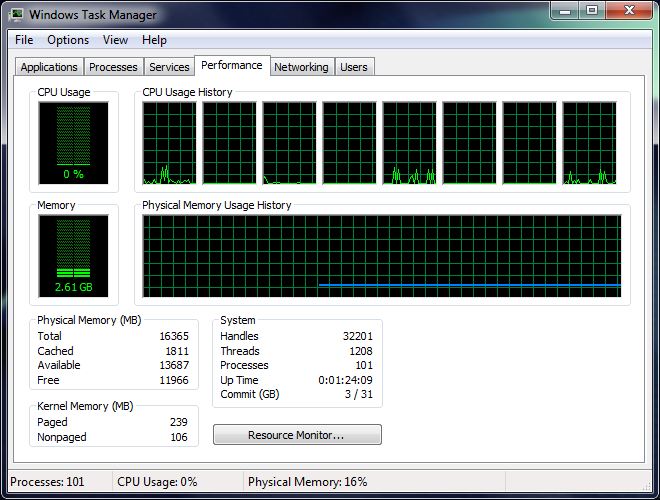Screen dimensions: 660x500
Task: Click the window resize grip in status bar
Action: coord(647,486)
